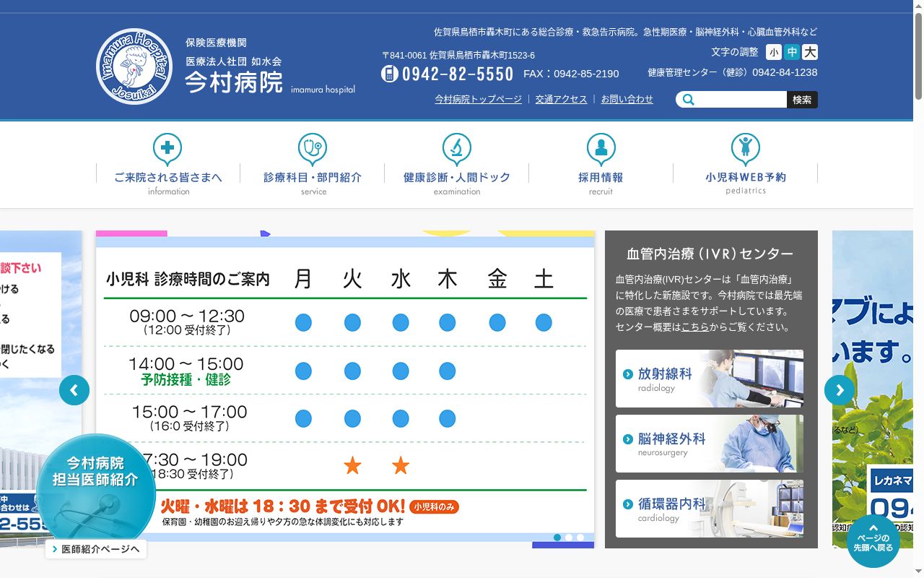Show the previous slide with the left arrow
This screenshot has height=578, width=924.
(x=74, y=390)
